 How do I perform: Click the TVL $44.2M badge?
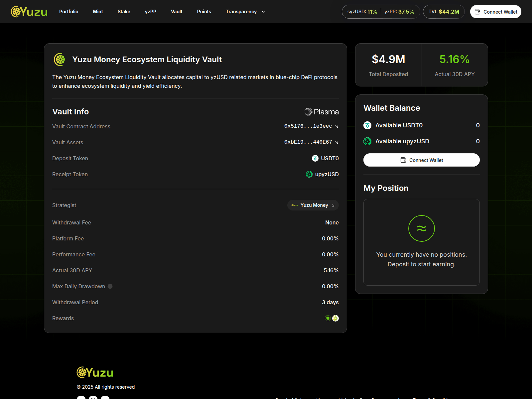click(x=444, y=12)
